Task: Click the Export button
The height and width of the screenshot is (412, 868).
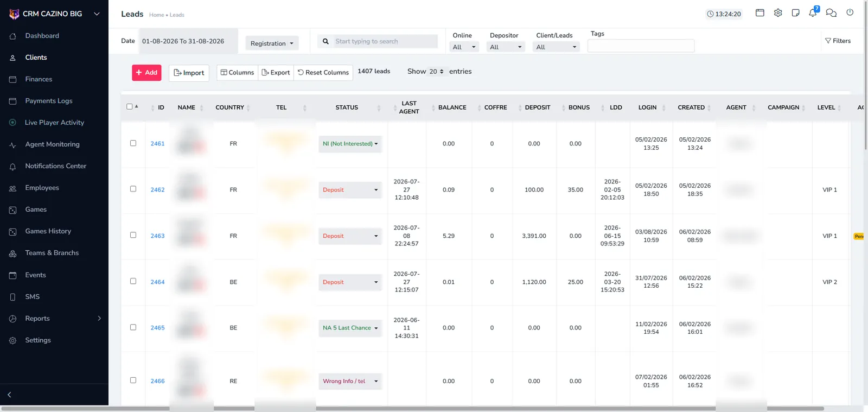Action: 276,73
